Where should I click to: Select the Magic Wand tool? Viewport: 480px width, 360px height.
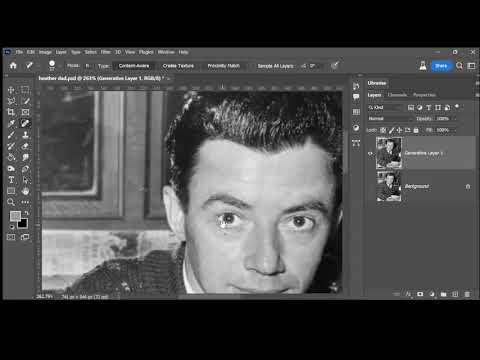point(25,101)
